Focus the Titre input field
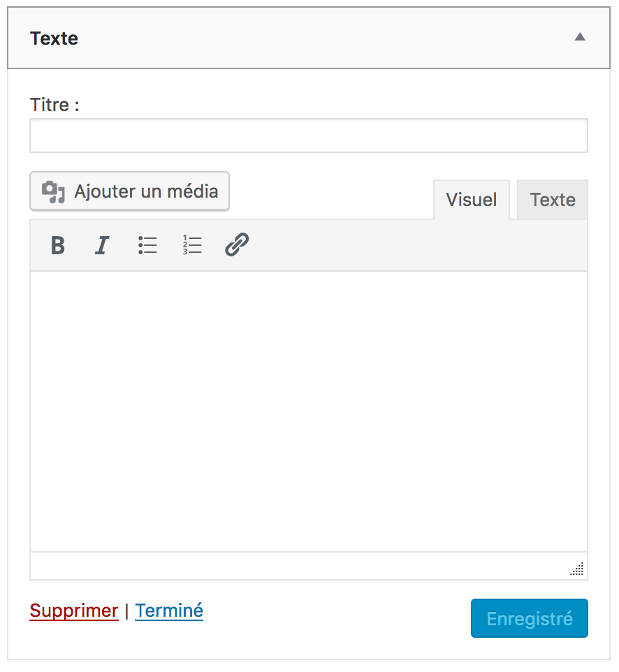The image size is (619, 672). point(308,136)
